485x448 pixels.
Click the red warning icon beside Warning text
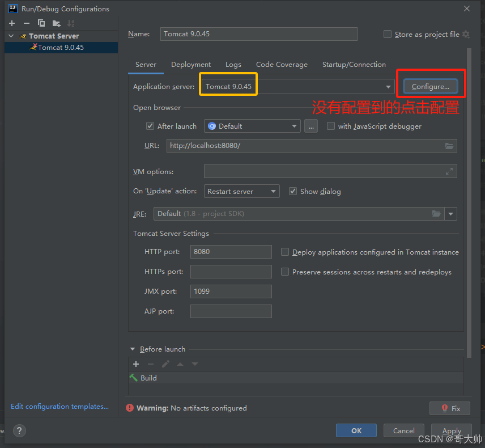tap(130, 408)
